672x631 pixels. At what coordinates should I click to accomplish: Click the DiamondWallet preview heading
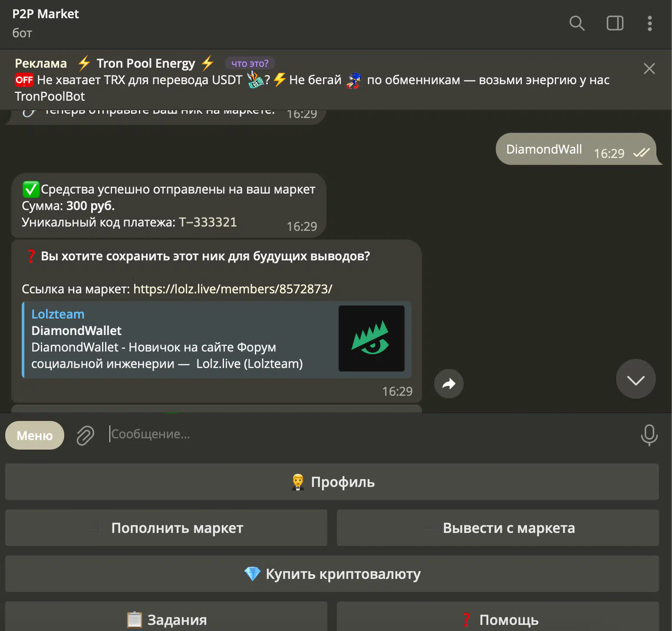pyautogui.click(x=76, y=331)
